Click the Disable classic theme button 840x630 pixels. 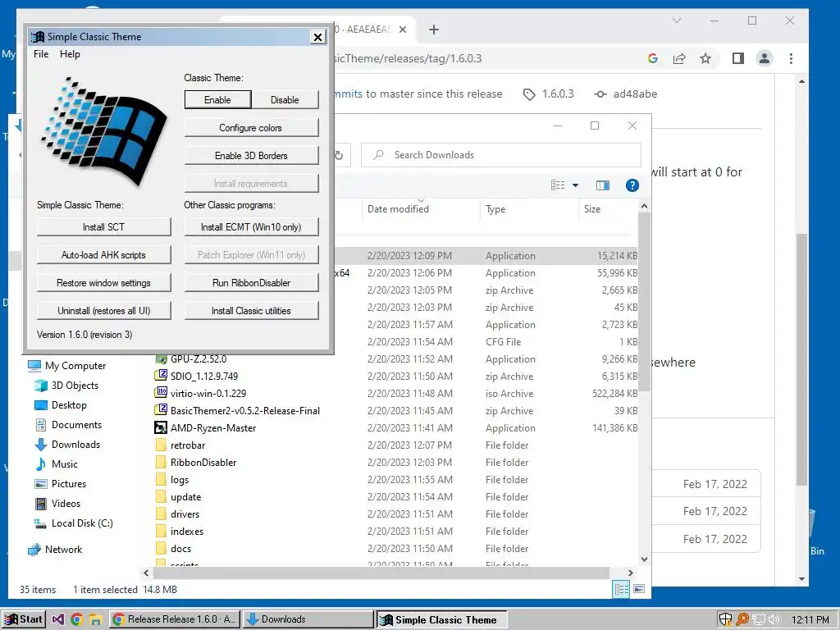tap(285, 99)
